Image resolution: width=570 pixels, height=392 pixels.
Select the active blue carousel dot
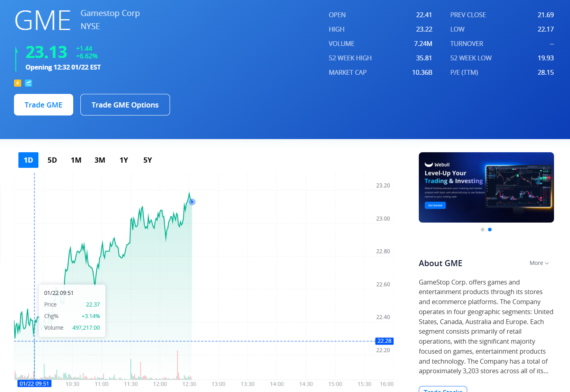coord(490,229)
